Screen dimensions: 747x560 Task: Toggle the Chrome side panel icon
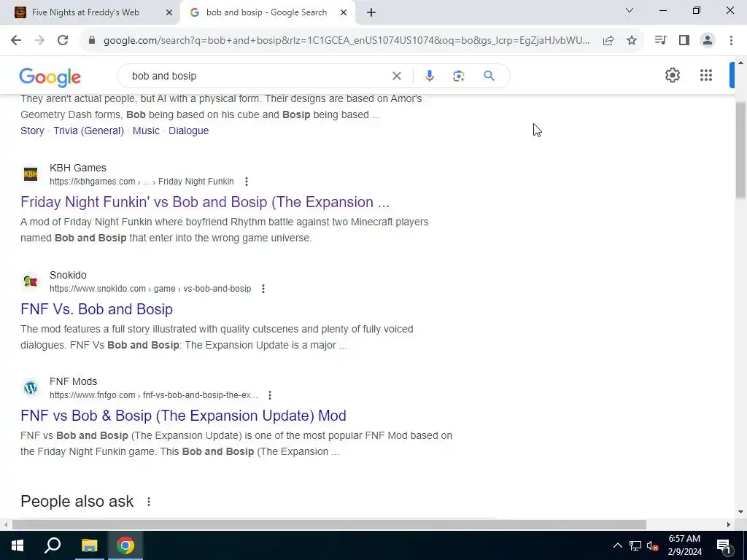pyautogui.click(x=684, y=41)
